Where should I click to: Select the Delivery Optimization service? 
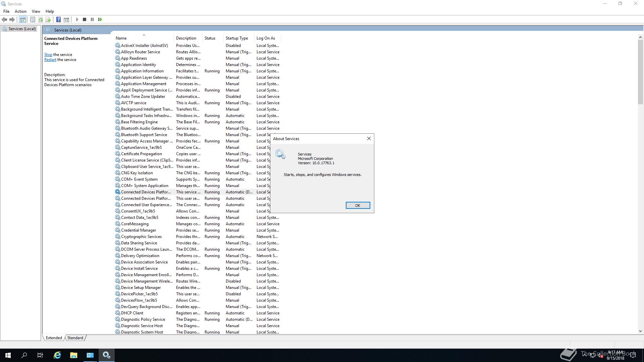point(198,256)
